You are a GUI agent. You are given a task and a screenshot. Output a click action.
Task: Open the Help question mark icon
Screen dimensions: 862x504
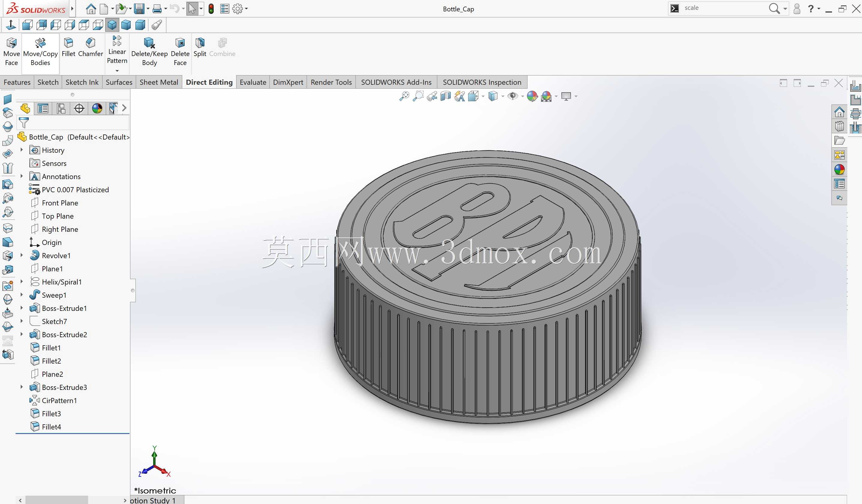click(810, 9)
